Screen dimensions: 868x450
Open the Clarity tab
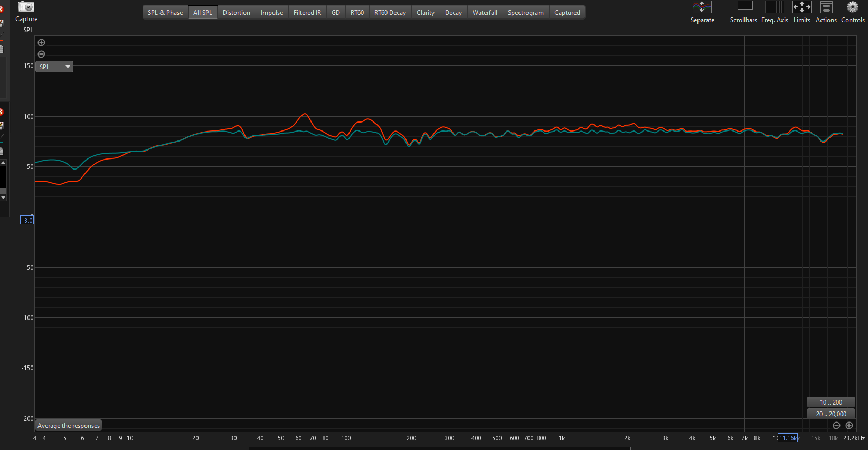pyautogui.click(x=426, y=13)
